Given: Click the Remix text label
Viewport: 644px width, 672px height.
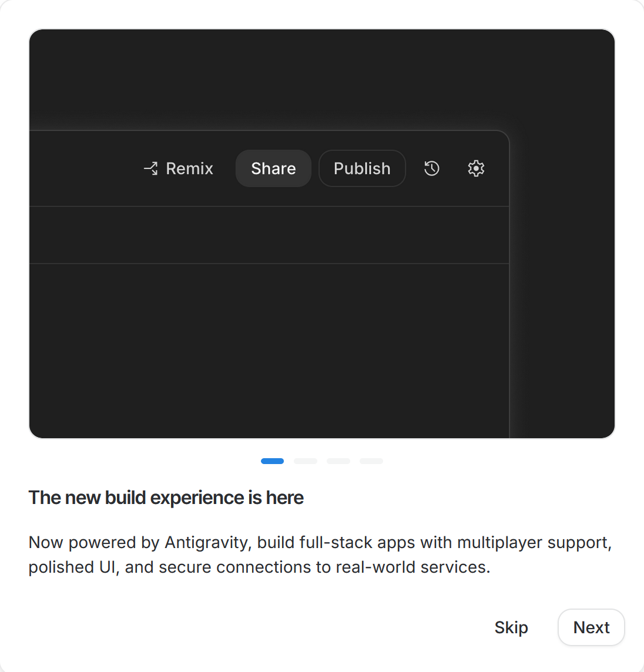Looking at the screenshot, I should click(189, 169).
